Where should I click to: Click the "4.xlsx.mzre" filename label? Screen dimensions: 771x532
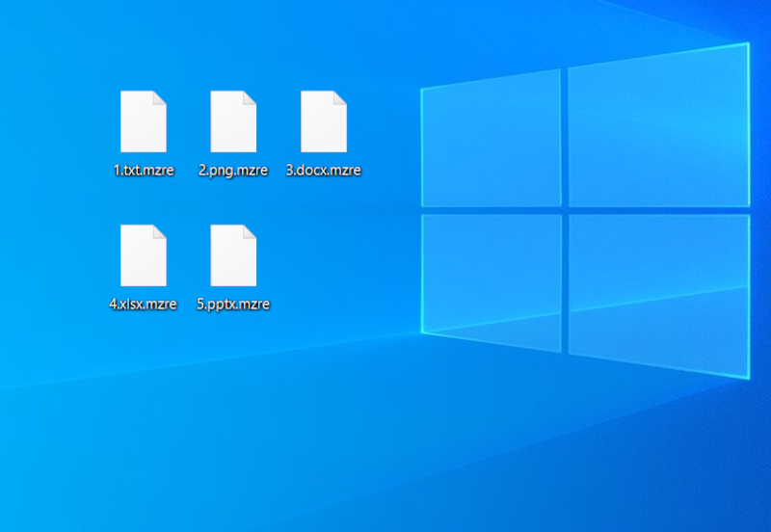tap(143, 305)
